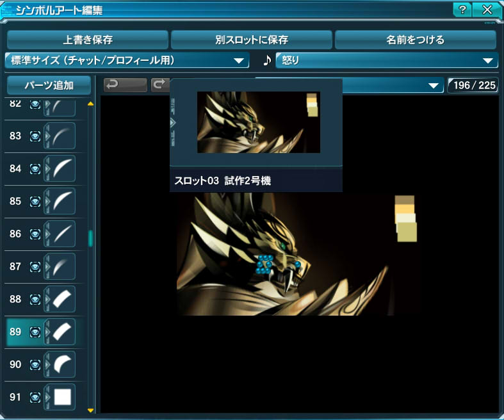Click the 196 / 225 parts counter
The height and width of the screenshot is (420, 504).
[x=473, y=85]
